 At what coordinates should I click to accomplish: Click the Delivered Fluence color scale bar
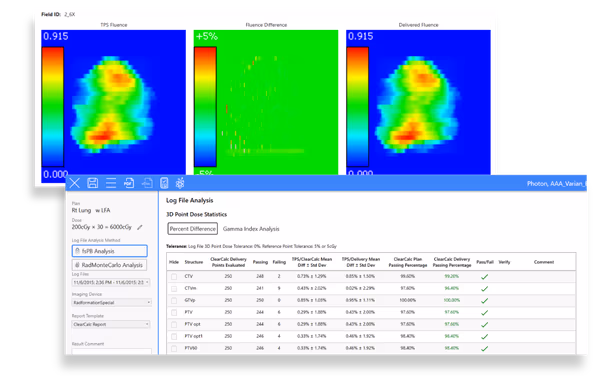tap(357, 107)
